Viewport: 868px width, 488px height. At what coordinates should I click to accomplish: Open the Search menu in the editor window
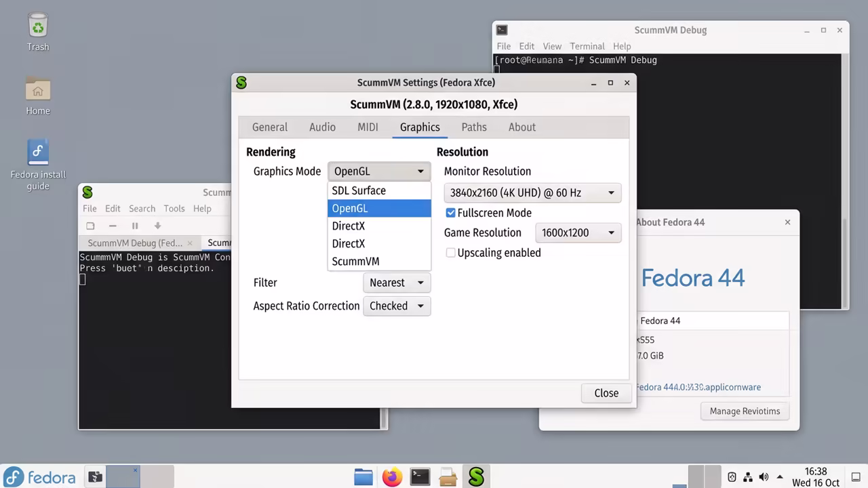pos(142,208)
